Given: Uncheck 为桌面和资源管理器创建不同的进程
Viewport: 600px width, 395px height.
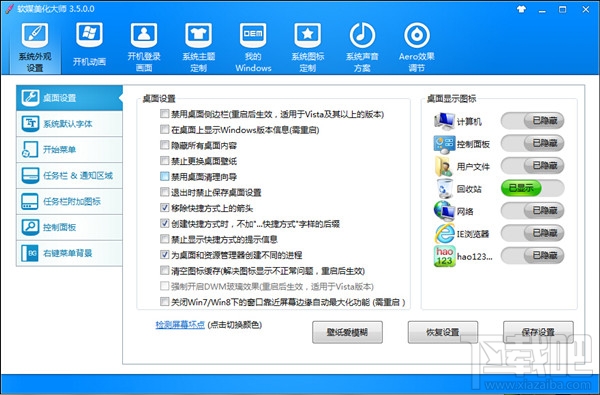Looking at the screenshot, I should pos(165,255).
